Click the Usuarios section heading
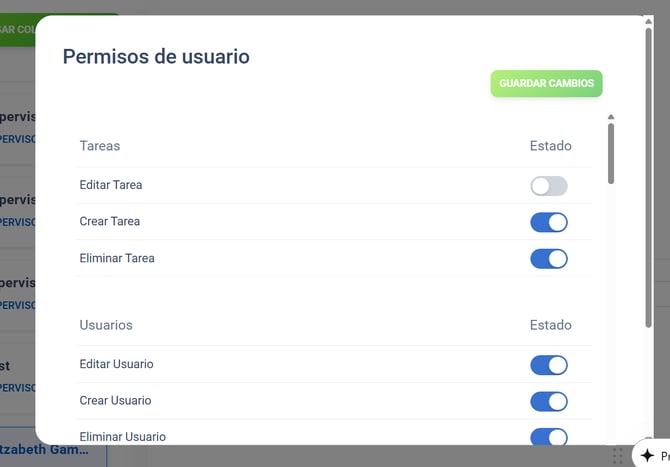This screenshot has height=467, width=670. [x=106, y=325]
